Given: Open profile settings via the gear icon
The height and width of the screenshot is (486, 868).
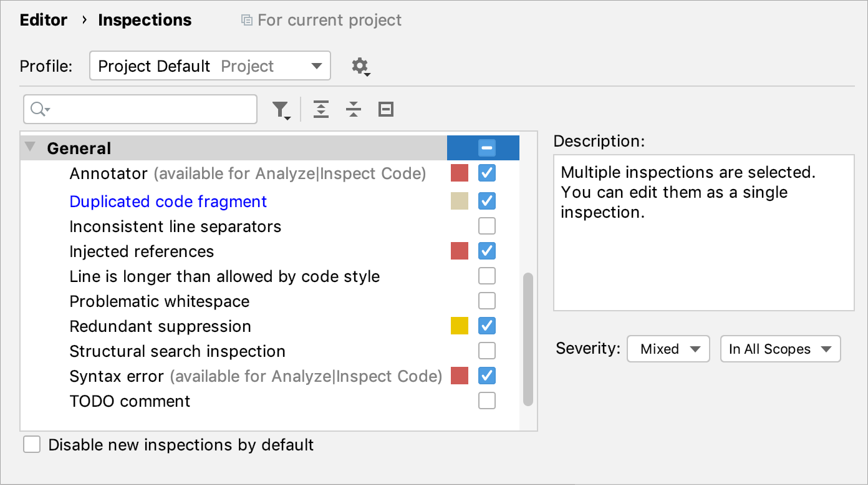Looking at the screenshot, I should tap(360, 66).
